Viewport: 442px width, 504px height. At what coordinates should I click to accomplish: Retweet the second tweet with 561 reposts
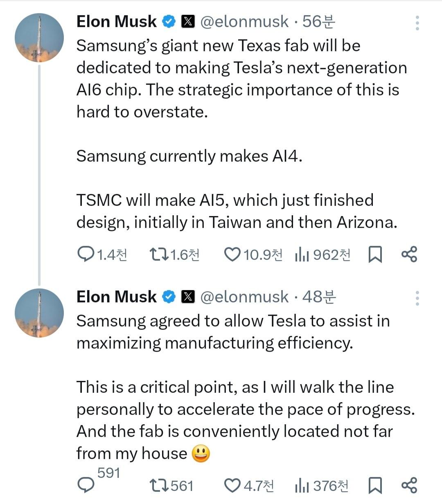tap(159, 485)
